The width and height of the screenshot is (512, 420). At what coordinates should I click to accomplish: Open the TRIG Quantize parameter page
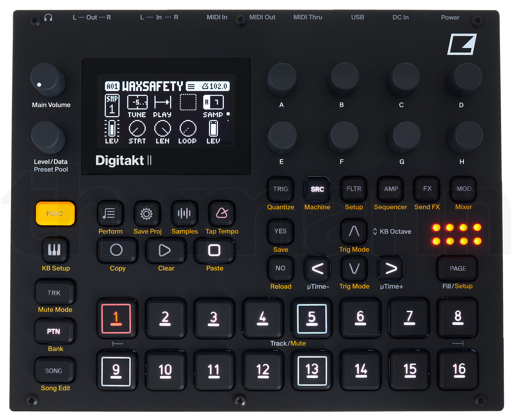click(280, 189)
